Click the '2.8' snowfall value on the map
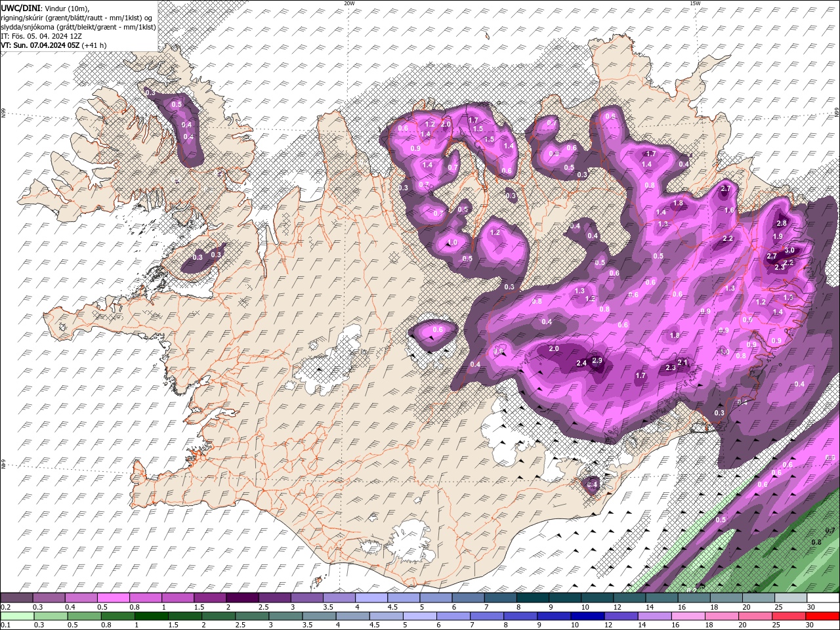840x630 pixels. (782, 223)
